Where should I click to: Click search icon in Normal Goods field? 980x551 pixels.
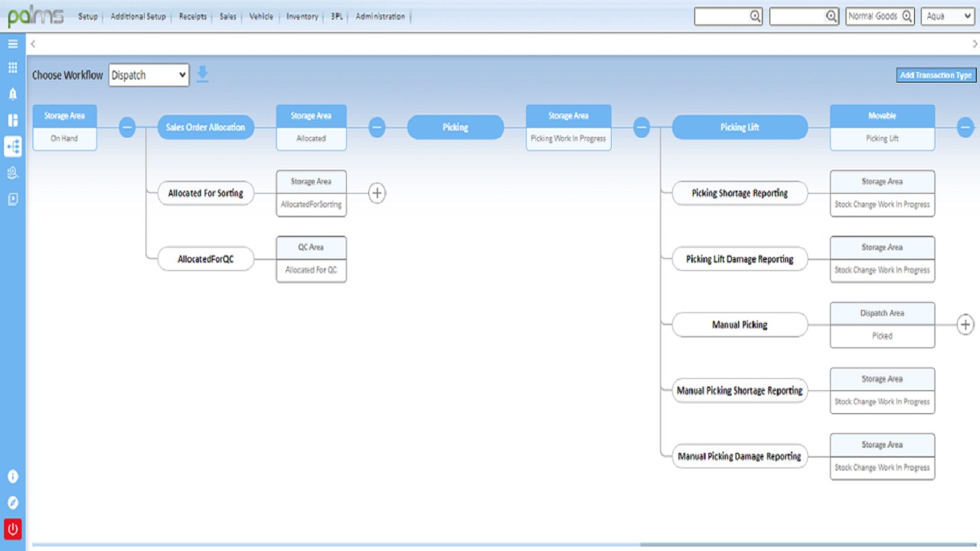click(x=906, y=16)
